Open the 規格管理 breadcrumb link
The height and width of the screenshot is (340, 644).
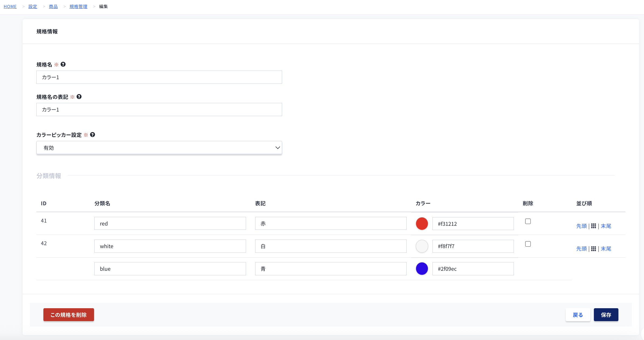(x=78, y=6)
